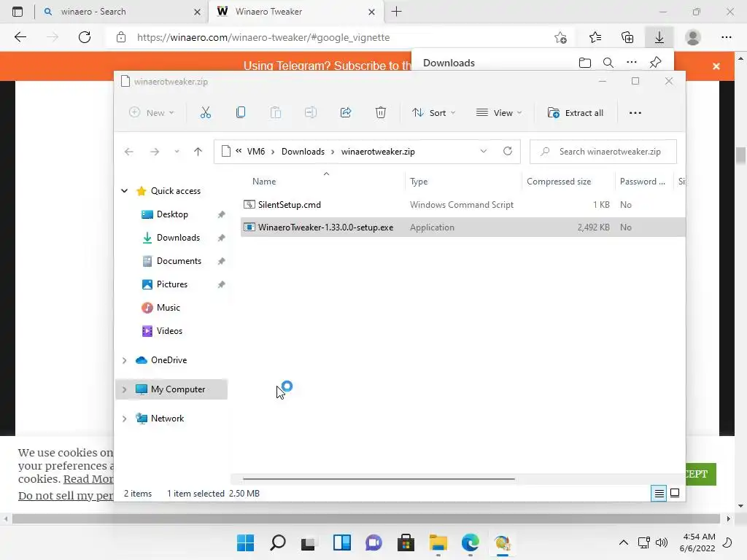Open a new browser tab

point(396,12)
